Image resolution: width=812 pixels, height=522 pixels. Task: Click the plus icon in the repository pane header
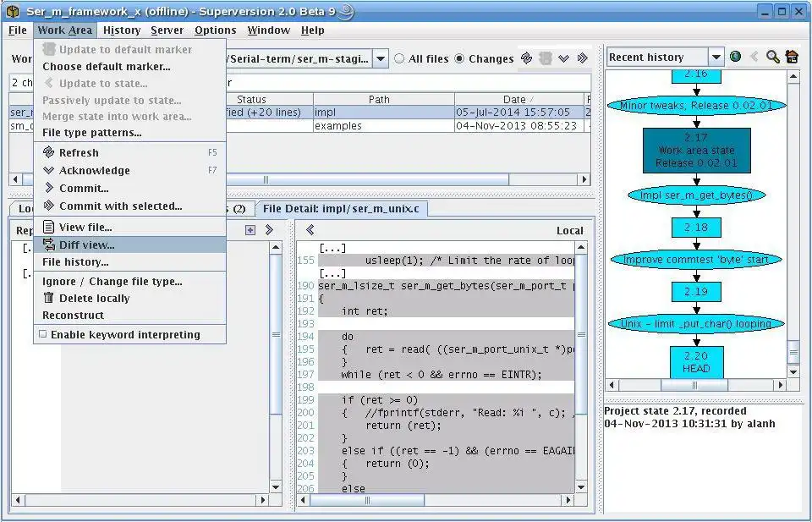(250, 230)
